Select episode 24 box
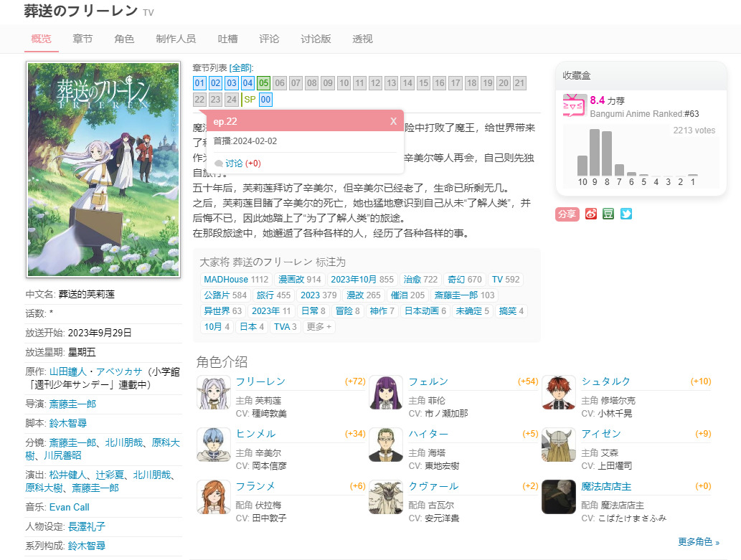 tap(232, 99)
